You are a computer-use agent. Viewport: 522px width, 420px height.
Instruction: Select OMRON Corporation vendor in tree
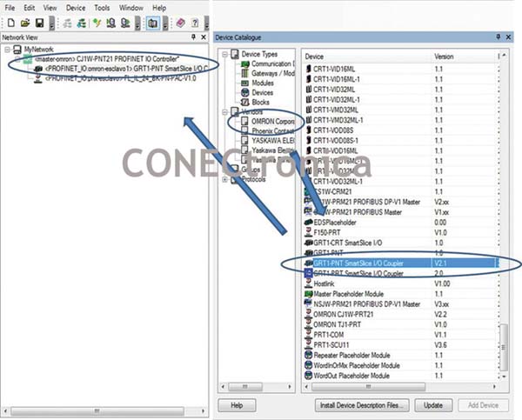coord(270,121)
